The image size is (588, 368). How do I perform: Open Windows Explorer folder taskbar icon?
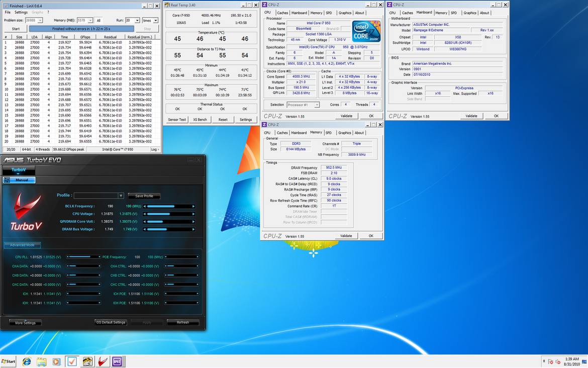(x=41, y=361)
